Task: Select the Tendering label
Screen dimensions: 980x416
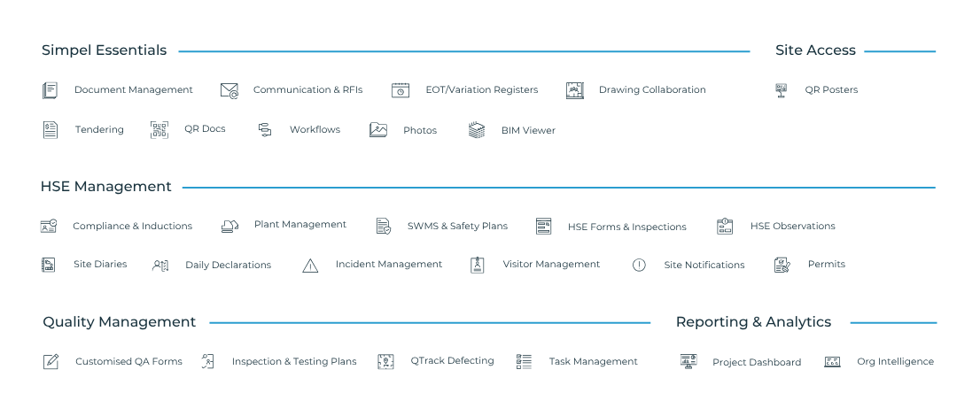Action: (x=99, y=130)
